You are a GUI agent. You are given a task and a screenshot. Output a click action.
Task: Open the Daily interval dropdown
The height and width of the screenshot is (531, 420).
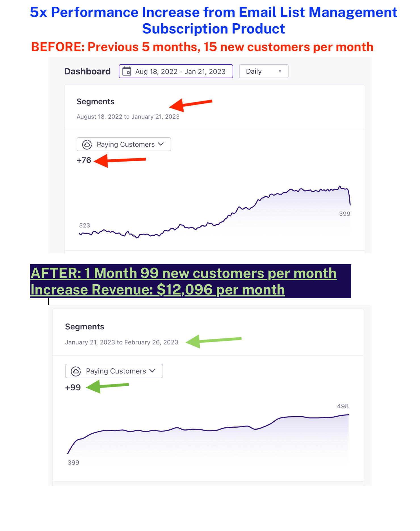pos(264,71)
